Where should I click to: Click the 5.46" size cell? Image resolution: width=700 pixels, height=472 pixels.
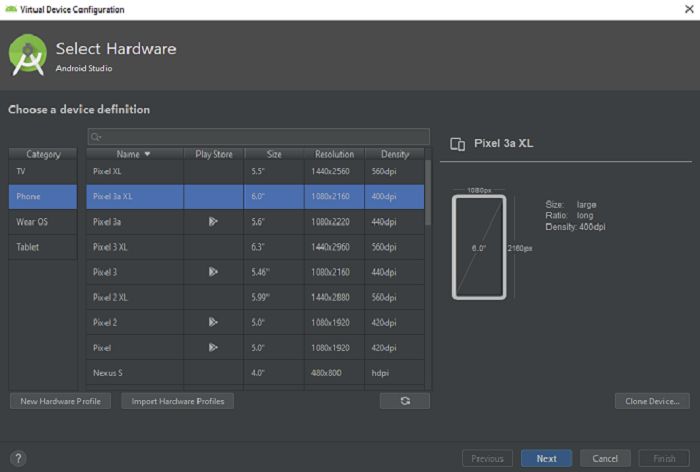[274, 272]
